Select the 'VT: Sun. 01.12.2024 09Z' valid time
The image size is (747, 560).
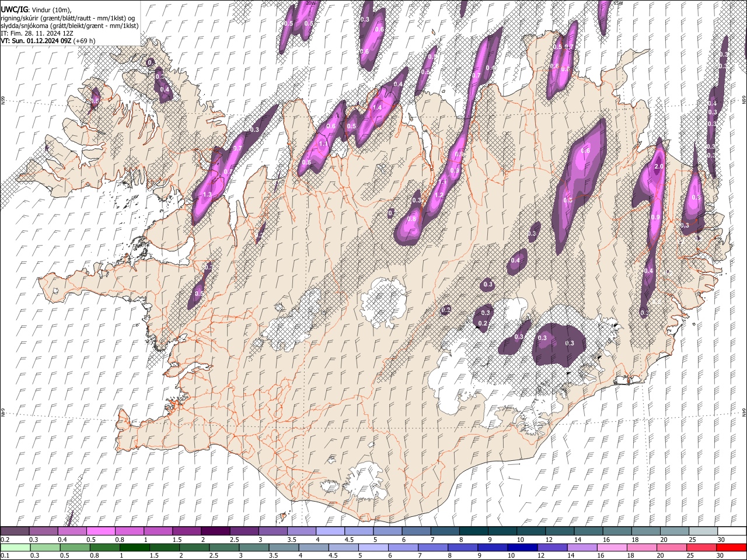(36, 41)
